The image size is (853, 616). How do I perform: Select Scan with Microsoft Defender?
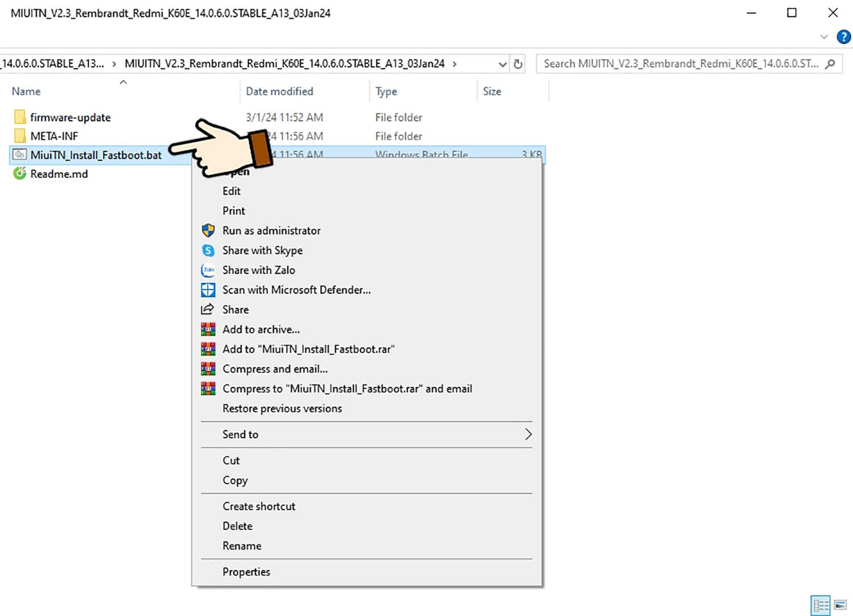coord(297,290)
